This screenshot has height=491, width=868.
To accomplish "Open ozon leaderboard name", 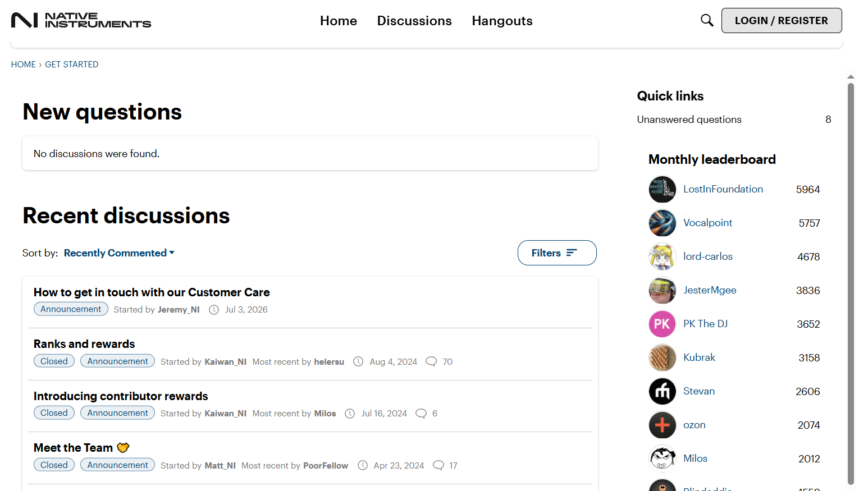I will (x=695, y=425).
